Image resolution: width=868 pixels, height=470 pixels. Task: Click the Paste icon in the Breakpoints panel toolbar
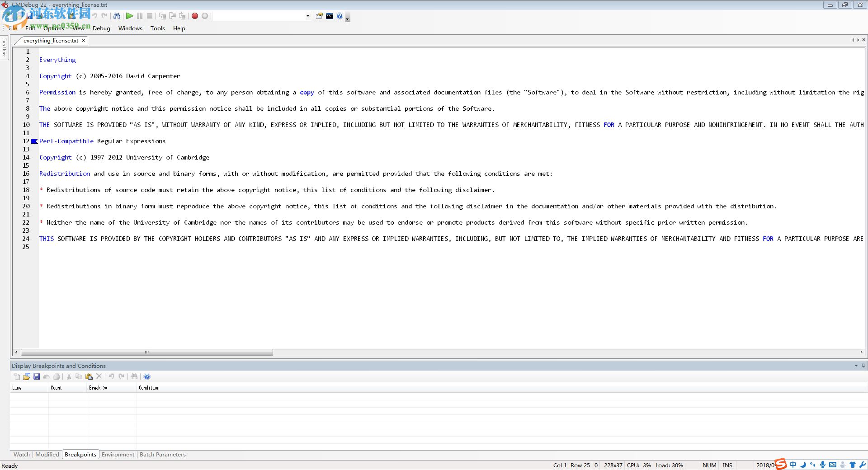89,376
